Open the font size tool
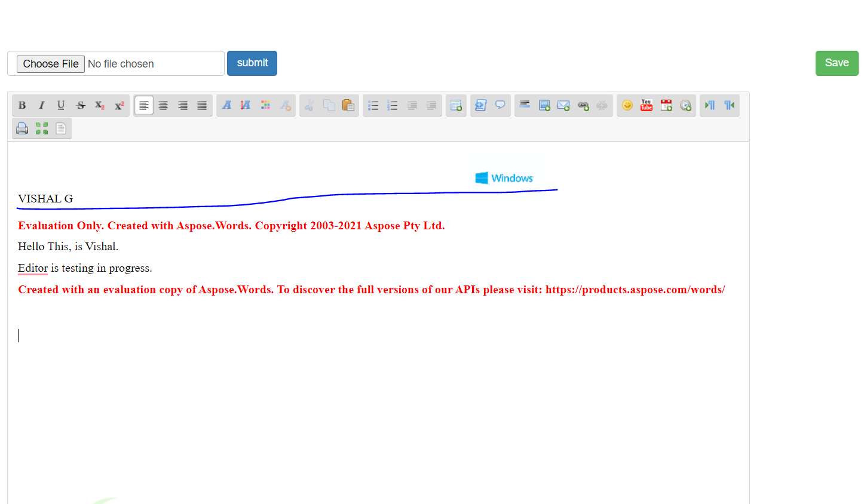 click(x=246, y=106)
